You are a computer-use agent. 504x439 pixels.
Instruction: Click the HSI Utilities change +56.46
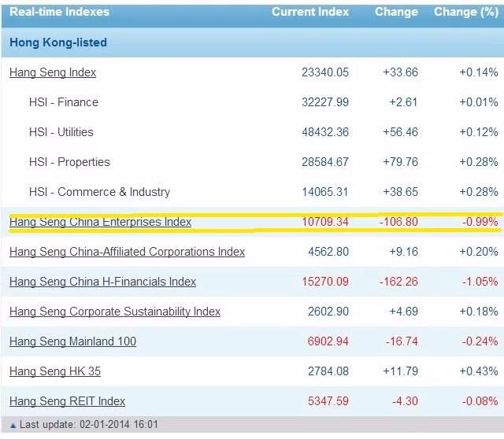400,132
